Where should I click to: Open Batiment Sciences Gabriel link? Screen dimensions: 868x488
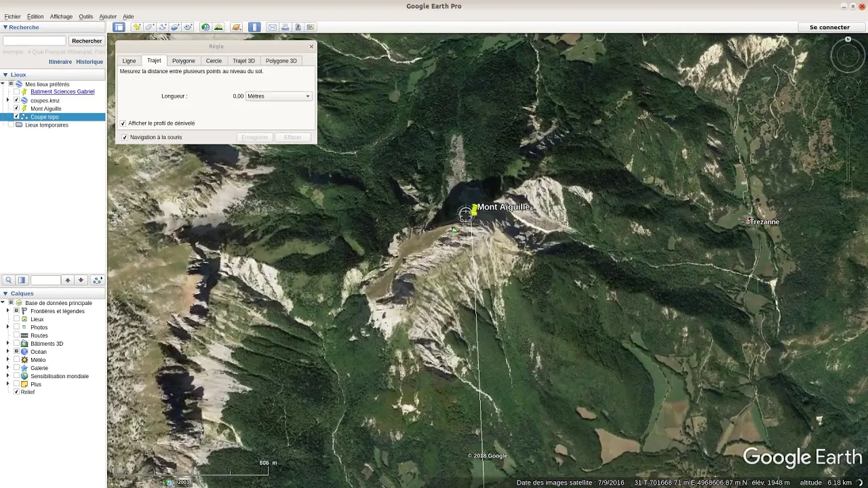[x=62, y=91]
